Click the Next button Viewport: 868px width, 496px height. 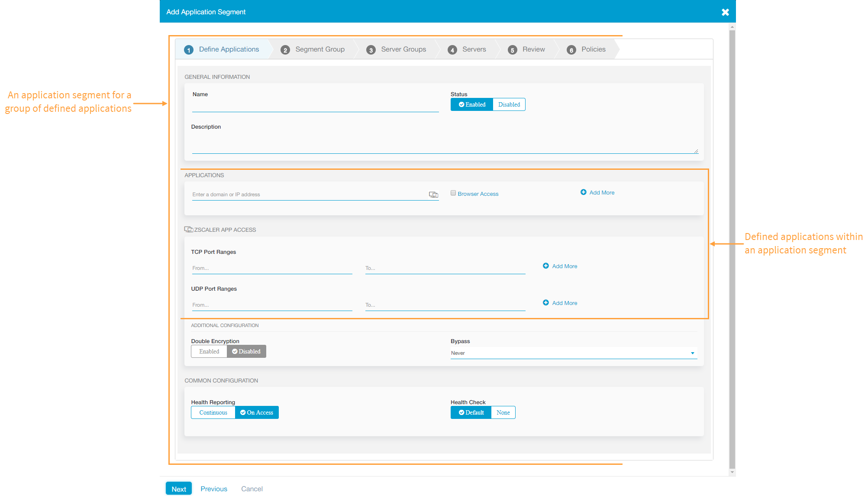(178, 489)
